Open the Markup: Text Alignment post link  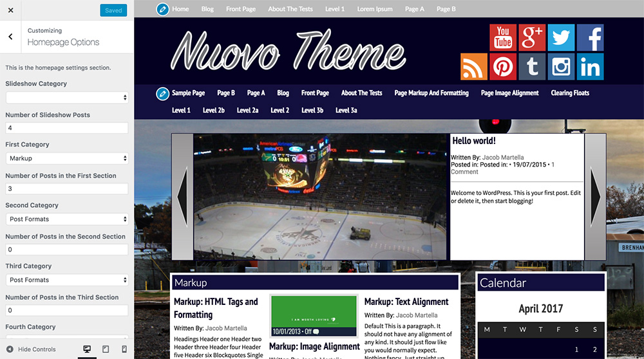click(406, 302)
